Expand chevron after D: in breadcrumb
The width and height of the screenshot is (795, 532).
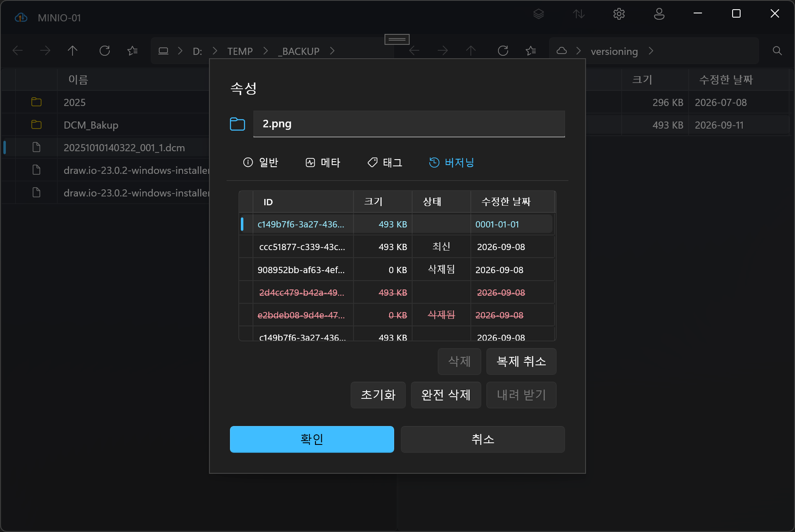[215, 51]
